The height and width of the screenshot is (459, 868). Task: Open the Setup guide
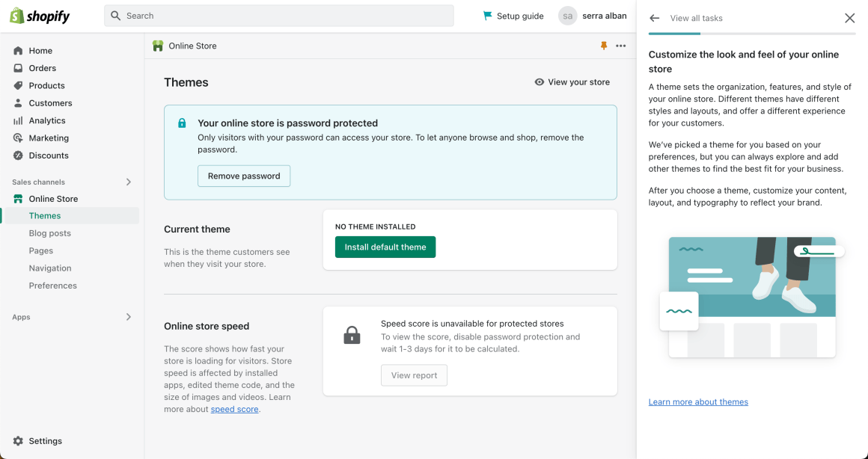tap(513, 15)
